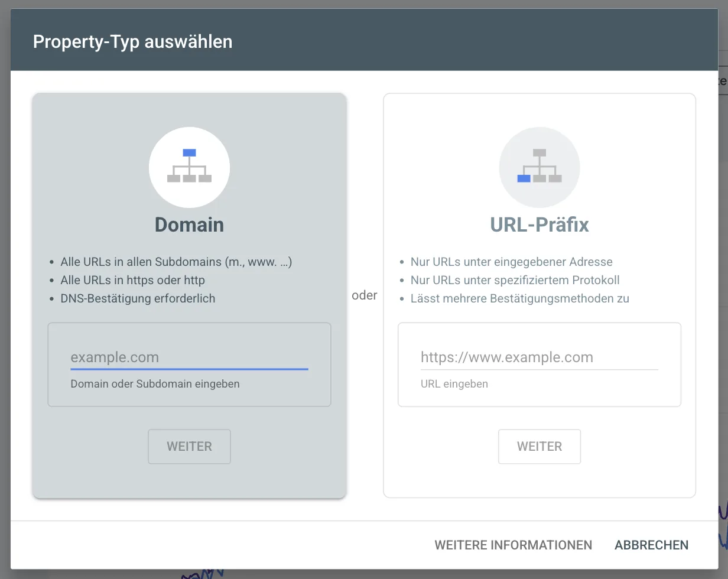This screenshot has width=728, height=579.
Task: Focus the example.com domain input field
Action: point(189,357)
